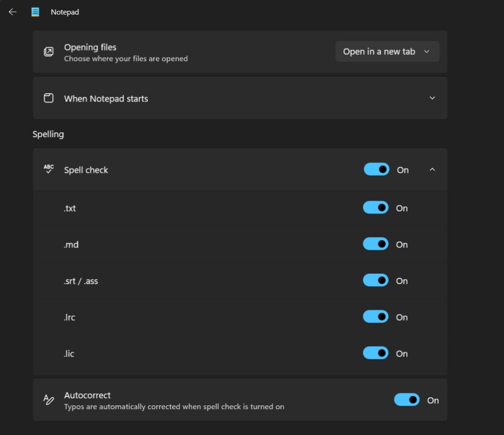Image resolution: width=504 pixels, height=435 pixels.
Task: Turn off the Autocorrect toggle
Action: [407, 400]
